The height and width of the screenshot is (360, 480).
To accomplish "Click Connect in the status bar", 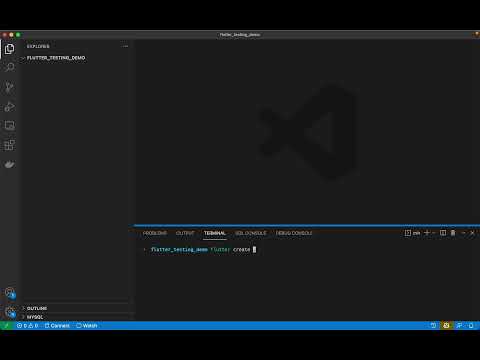I will click(x=57, y=326).
